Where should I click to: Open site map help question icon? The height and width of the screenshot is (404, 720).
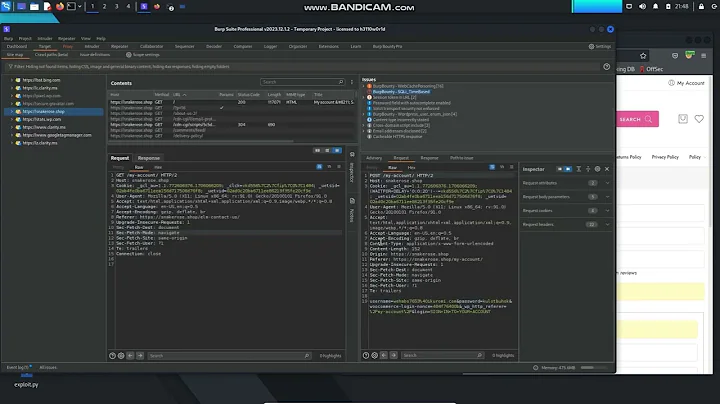pos(607,67)
